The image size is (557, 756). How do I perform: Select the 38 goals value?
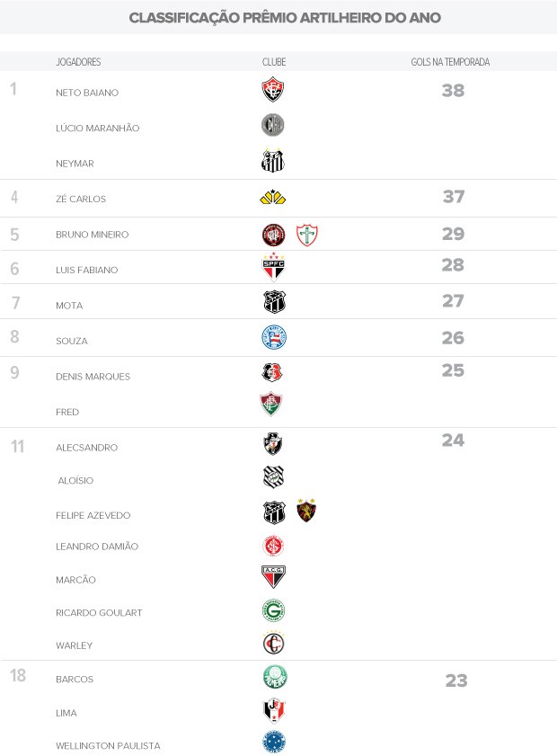[453, 90]
